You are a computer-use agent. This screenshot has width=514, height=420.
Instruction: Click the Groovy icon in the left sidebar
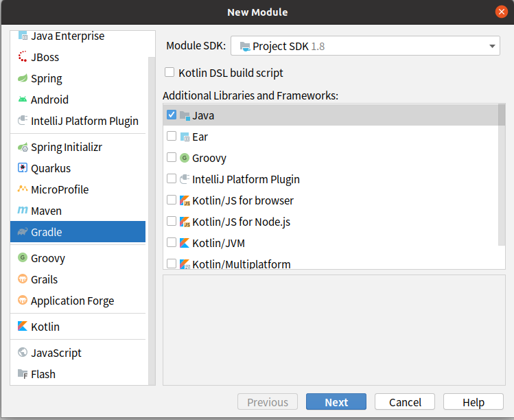(x=23, y=258)
